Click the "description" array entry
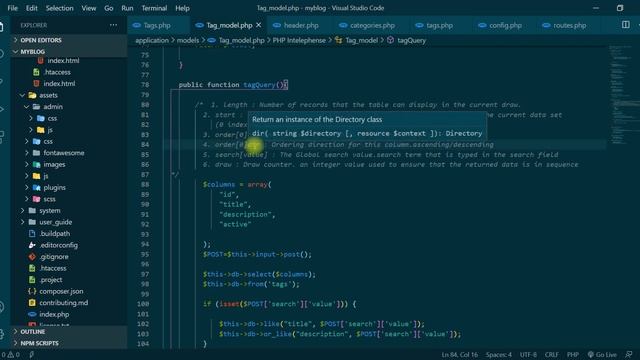Viewport: 640px width, 360px height. (x=247, y=214)
